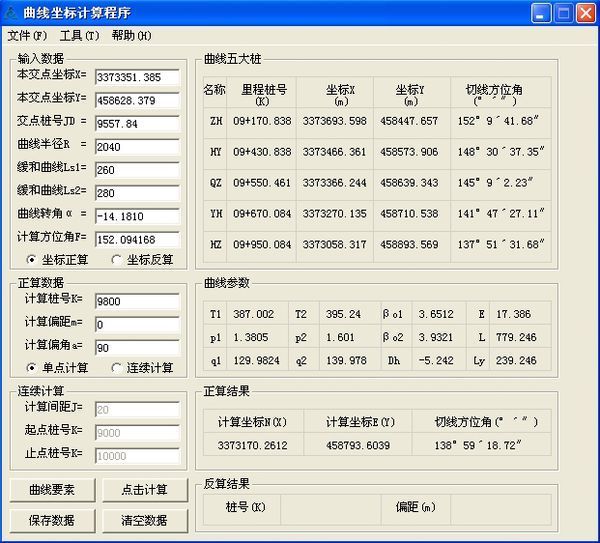Click the QZ row name cell
The image size is (600, 543).
tap(215, 183)
